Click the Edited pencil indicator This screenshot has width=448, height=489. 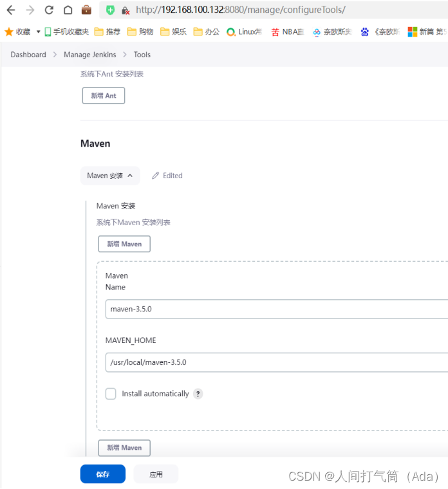167,176
